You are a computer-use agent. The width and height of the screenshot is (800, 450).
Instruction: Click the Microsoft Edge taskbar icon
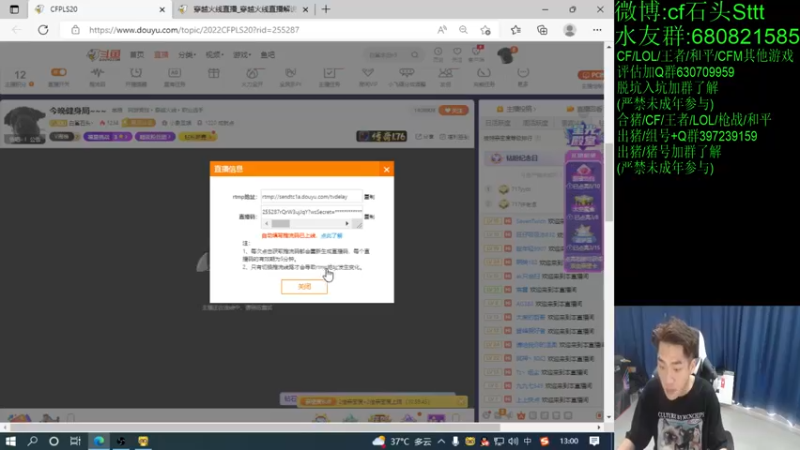click(98, 441)
